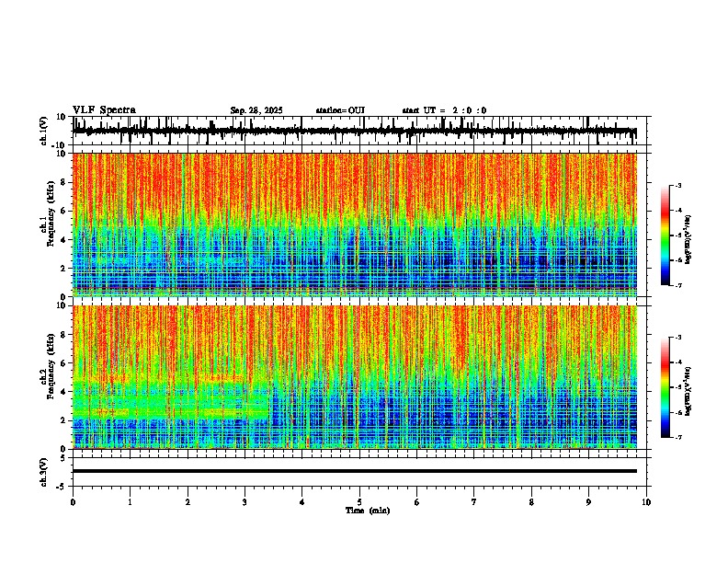Click the "6" kHz tick on ch.2 frequency axis
The width and height of the screenshot is (728, 563).
(64, 362)
